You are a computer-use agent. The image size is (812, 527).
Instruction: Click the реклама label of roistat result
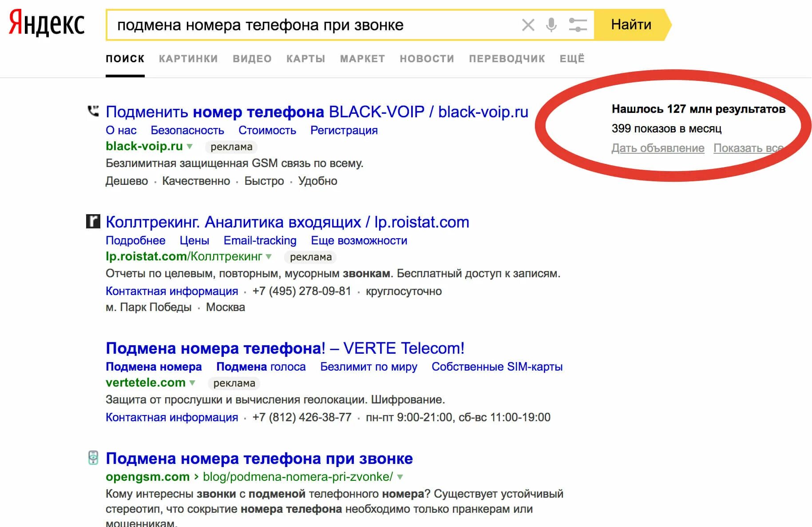(x=311, y=257)
